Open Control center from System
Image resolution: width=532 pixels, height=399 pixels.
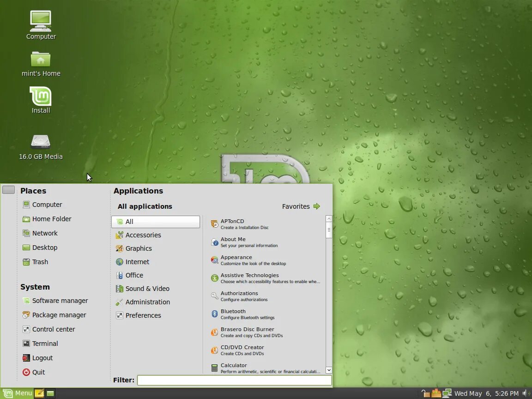tap(49, 329)
